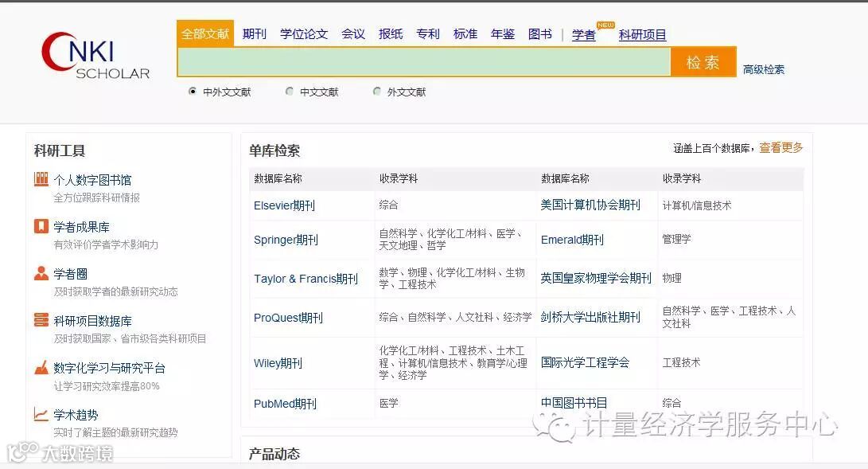Open the Taylor & Francis期刊 database

(306, 279)
